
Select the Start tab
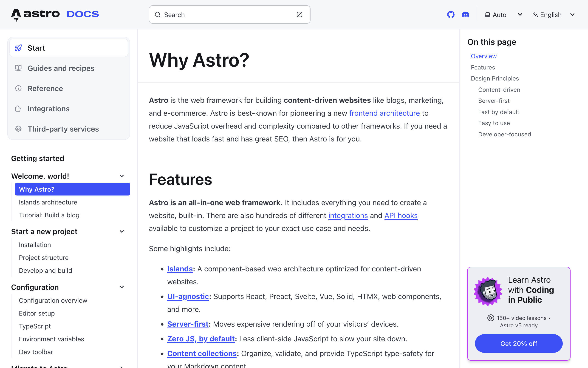69,48
